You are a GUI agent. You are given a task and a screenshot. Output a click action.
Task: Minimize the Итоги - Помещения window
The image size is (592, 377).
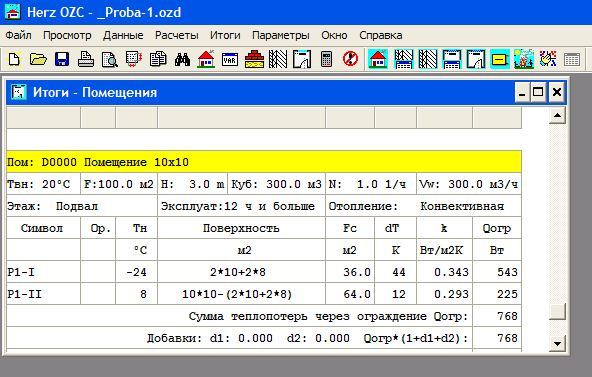(522, 92)
